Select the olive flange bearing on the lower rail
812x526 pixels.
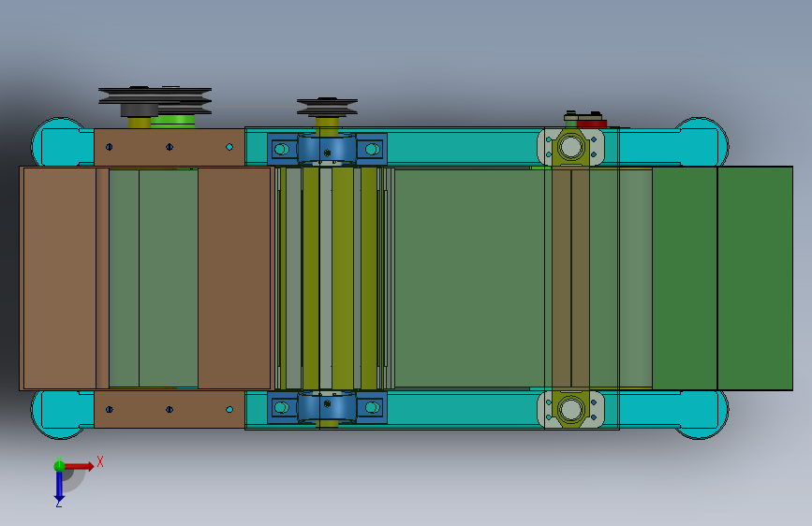(570, 409)
